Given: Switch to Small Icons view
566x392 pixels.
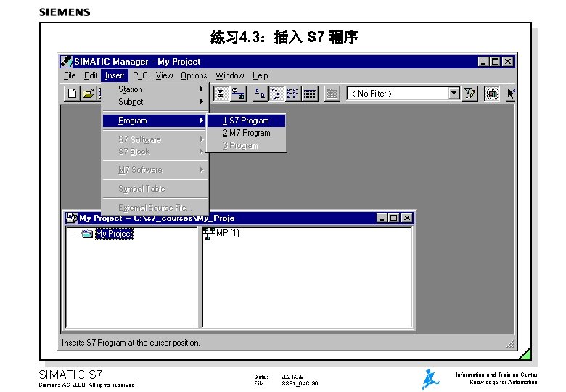Looking at the screenshot, I should coord(277,94).
